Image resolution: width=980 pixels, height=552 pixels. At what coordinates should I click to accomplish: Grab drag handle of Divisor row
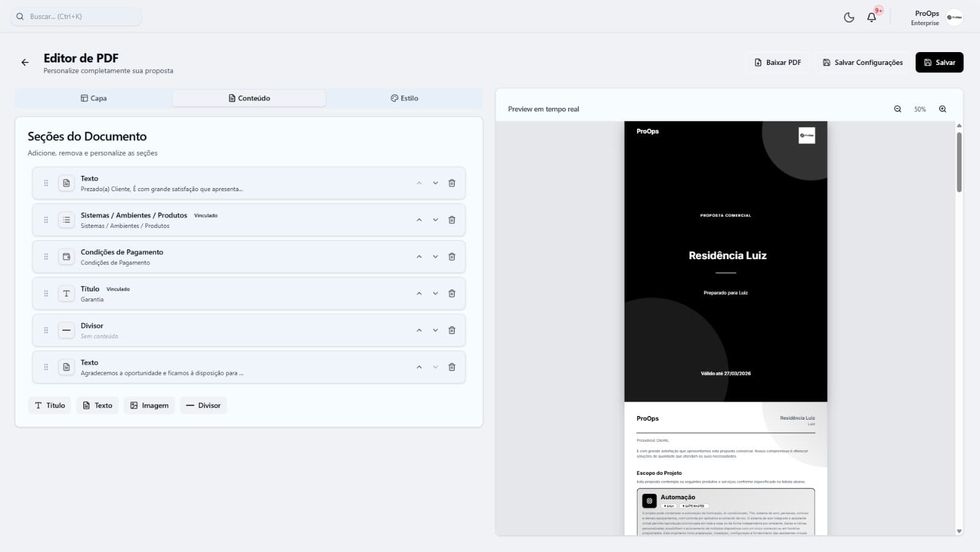tap(46, 330)
